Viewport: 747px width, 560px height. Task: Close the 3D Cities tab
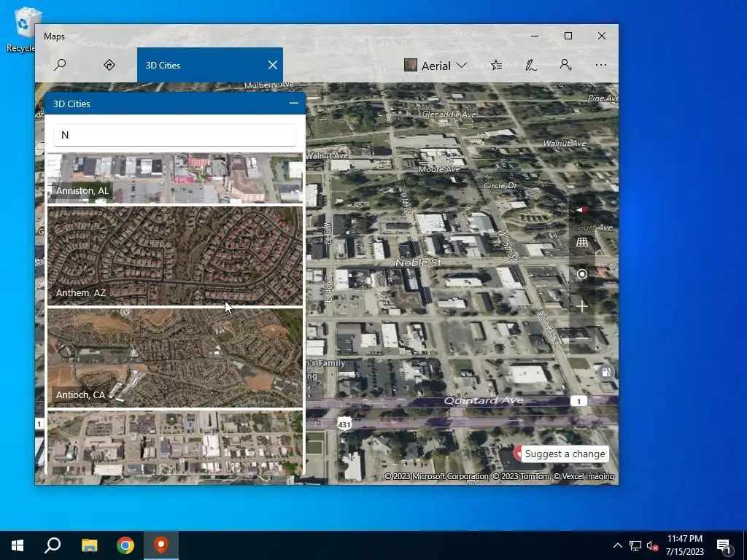273,65
